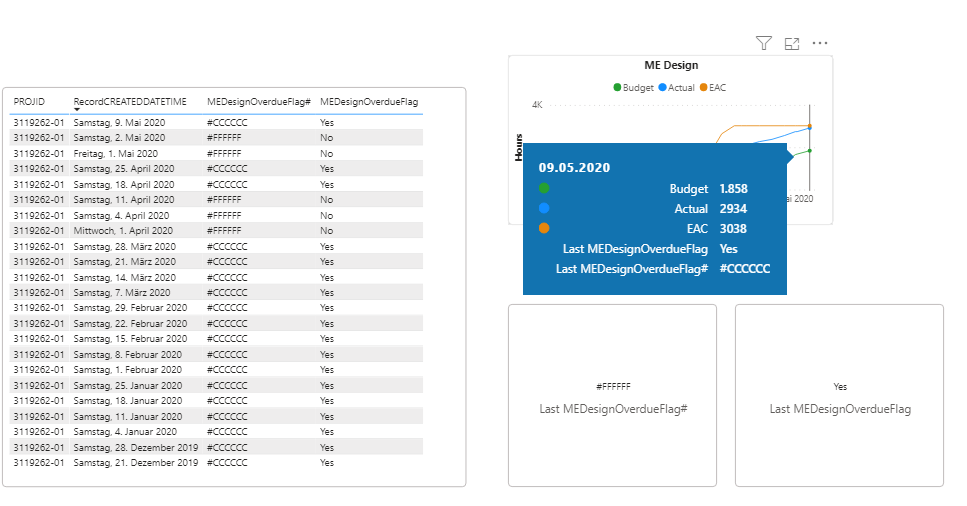
Task: Click Budget value 1.858 in tooltip
Action: pos(733,189)
